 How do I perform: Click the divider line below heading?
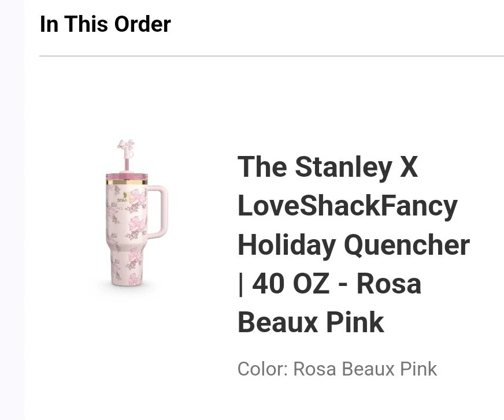pyautogui.click(x=271, y=56)
